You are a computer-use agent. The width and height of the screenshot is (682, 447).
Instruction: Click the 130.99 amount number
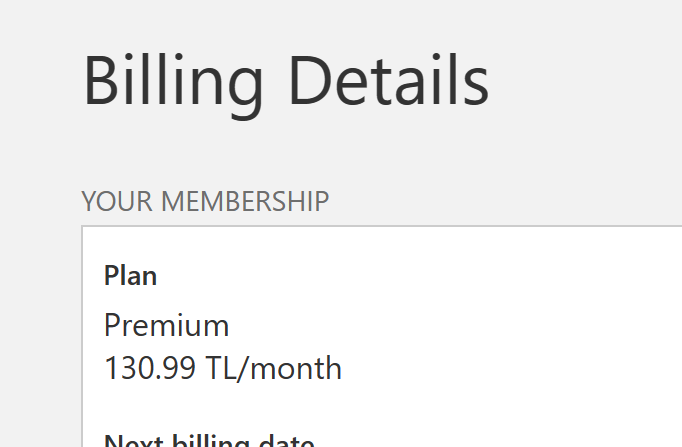(x=150, y=369)
